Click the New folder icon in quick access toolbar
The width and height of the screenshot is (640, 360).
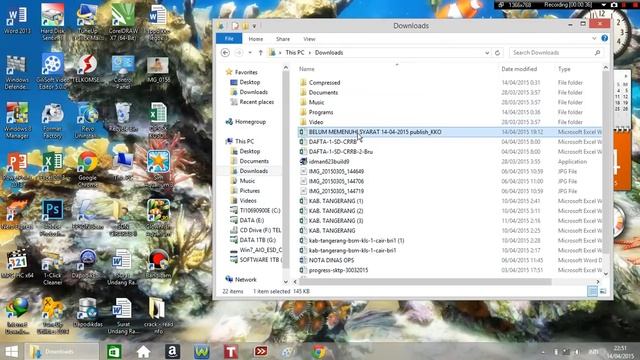[245, 26]
